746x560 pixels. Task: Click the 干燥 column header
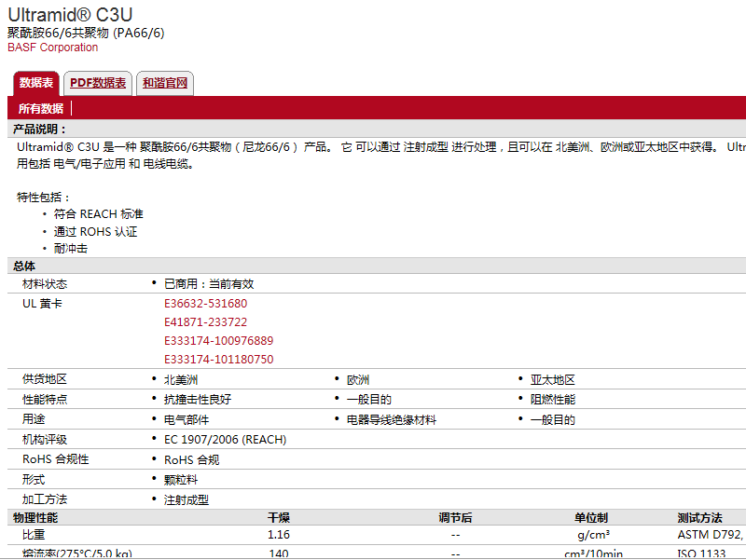pyautogui.click(x=279, y=518)
